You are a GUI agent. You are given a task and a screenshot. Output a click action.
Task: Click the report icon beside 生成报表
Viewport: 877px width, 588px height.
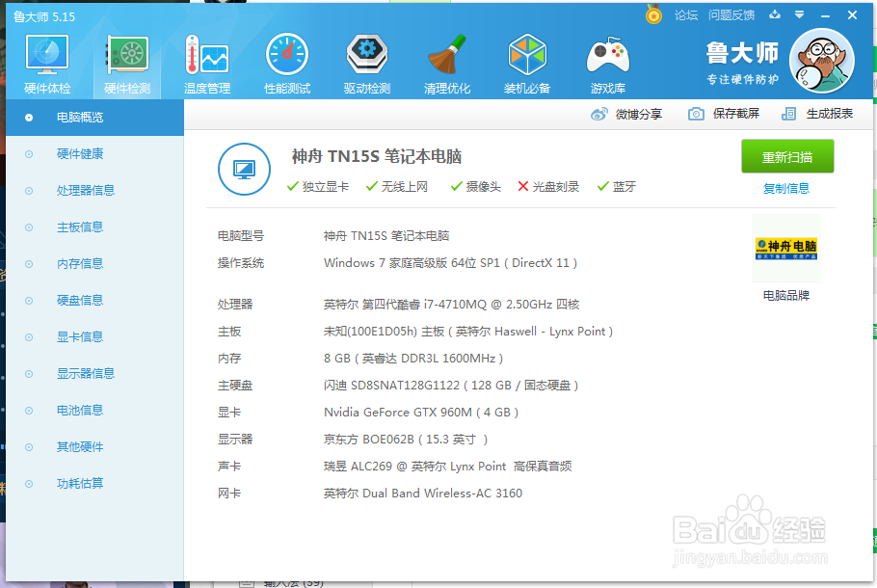(x=788, y=114)
